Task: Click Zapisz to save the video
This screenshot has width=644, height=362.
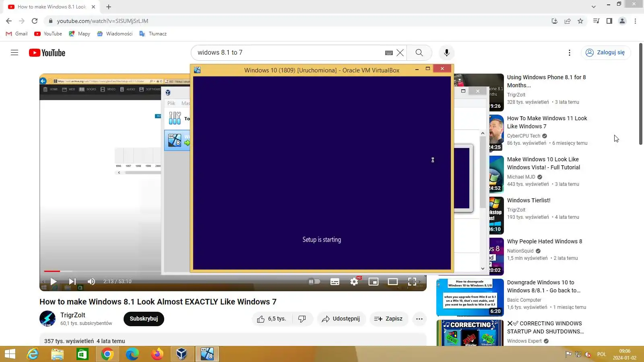Action: coord(388,319)
